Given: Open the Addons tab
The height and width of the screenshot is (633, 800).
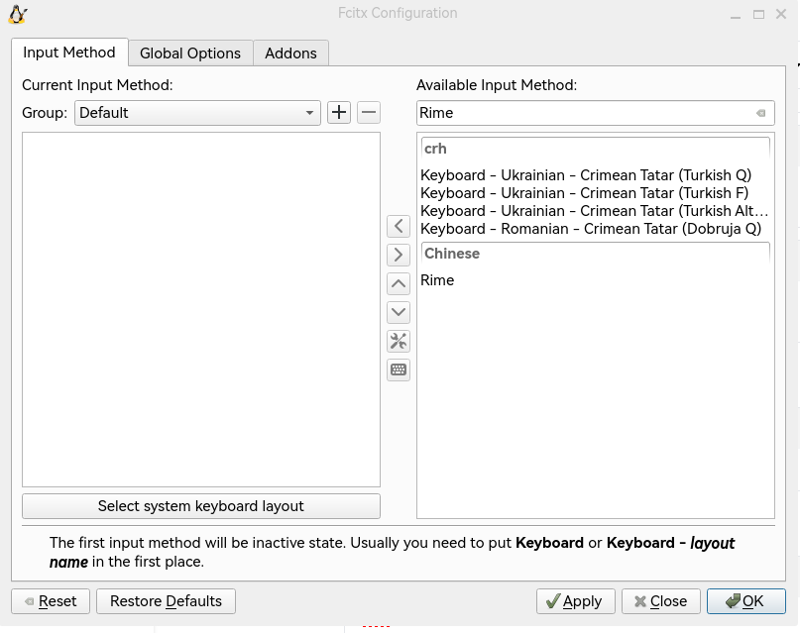Looking at the screenshot, I should pos(290,53).
